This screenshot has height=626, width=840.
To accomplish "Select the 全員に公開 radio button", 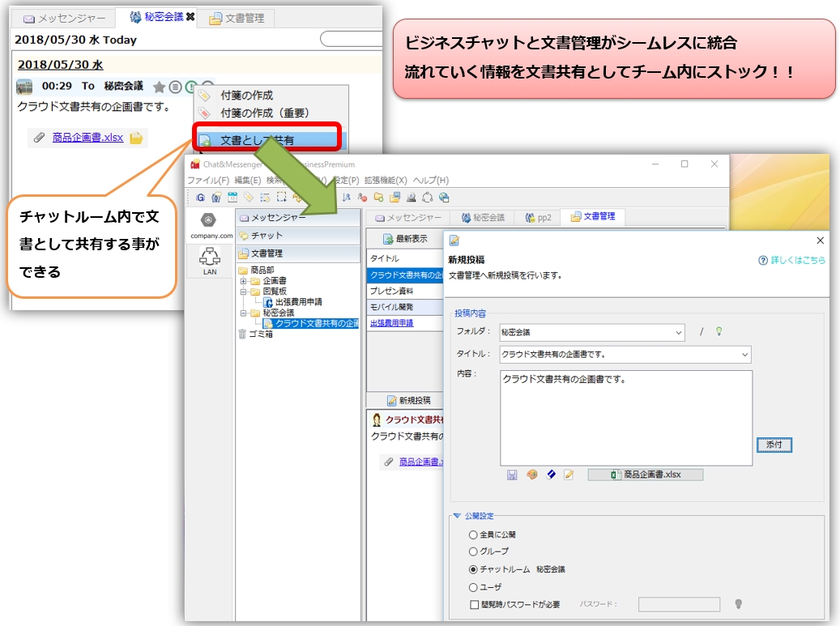I will pos(474,534).
